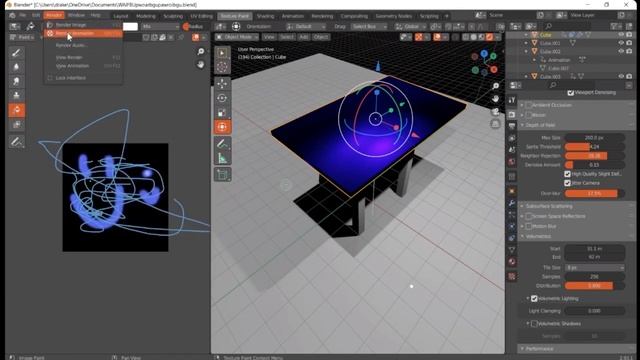Open the brush blend Mix dropdown
This screenshot has width=640, height=360.
160,27
